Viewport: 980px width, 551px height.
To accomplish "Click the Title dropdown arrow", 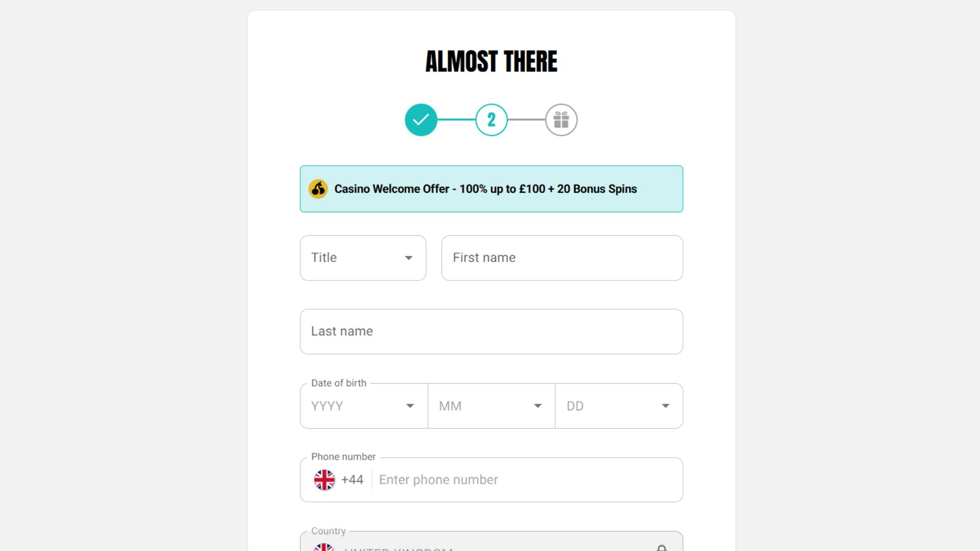I will click(x=409, y=258).
